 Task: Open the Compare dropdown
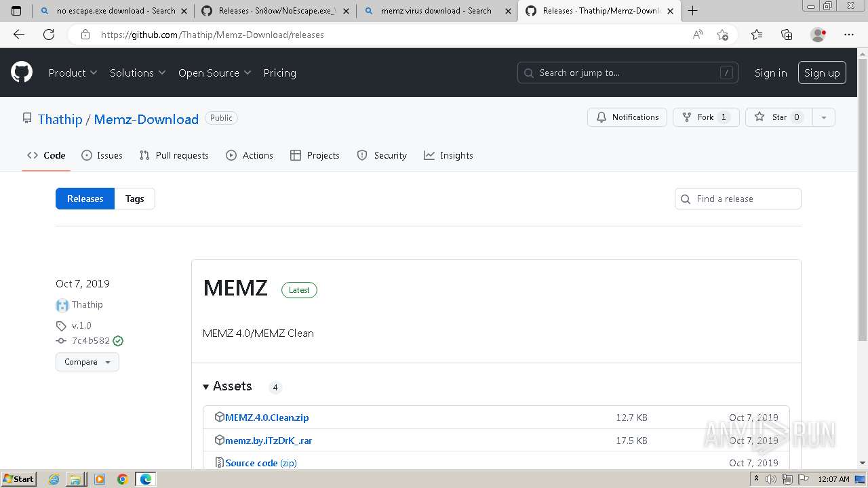pyautogui.click(x=87, y=362)
